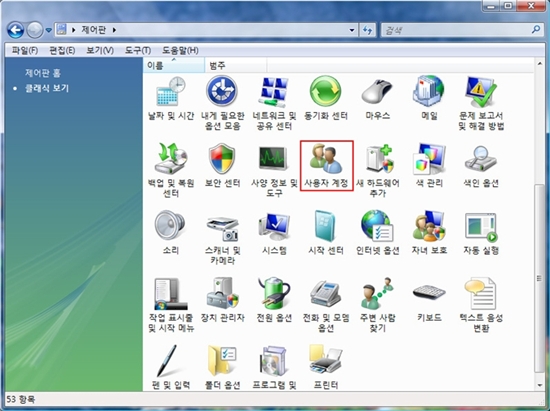Open recent pages dropdown beside Forward button

click(49, 30)
